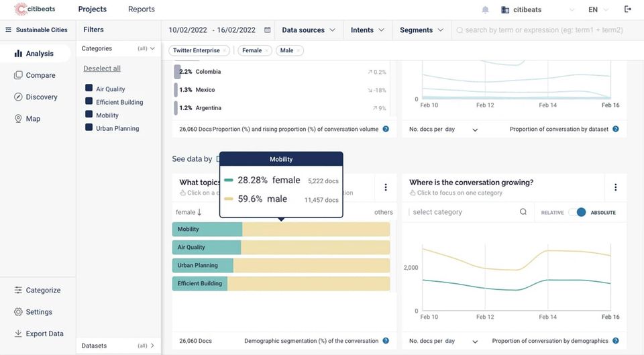The width and height of the screenshot is (644, 355).
Task: Click search icon in select category field
Action: (523, 211)
